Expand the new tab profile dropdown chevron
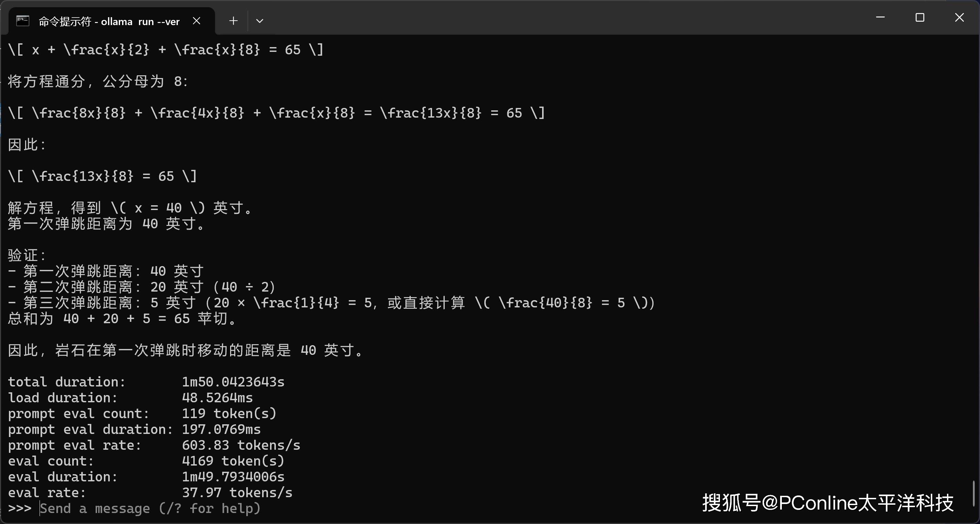Screen dimensions: 980x524 259,21
